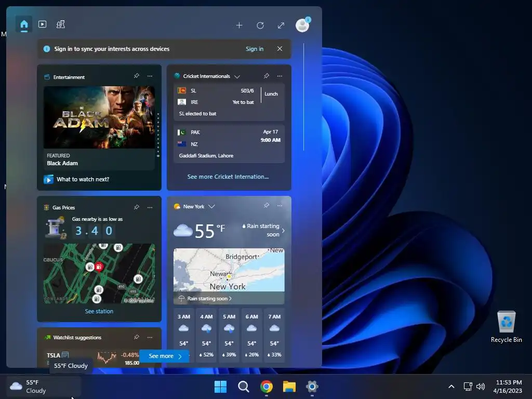Open File Explorer from taskbar
This screenshot has width=532, height=399.
tap(289, 387)
